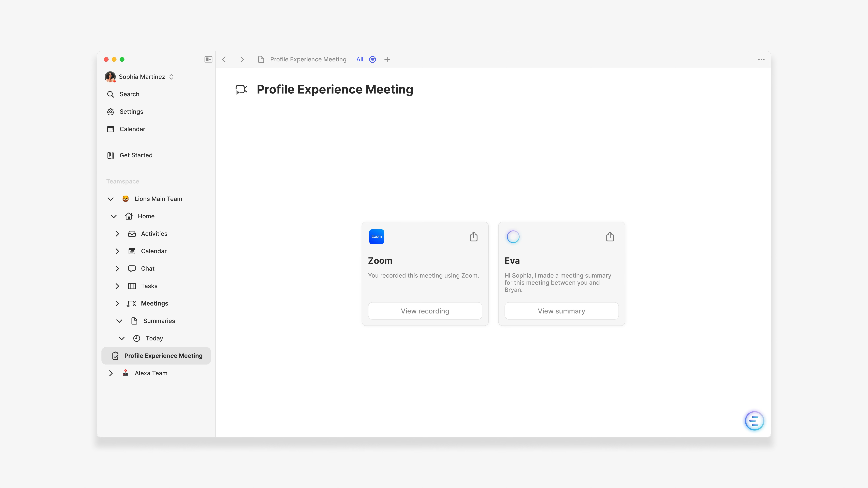Click the View summary button
868x488 pixels.
click(561, 311)
